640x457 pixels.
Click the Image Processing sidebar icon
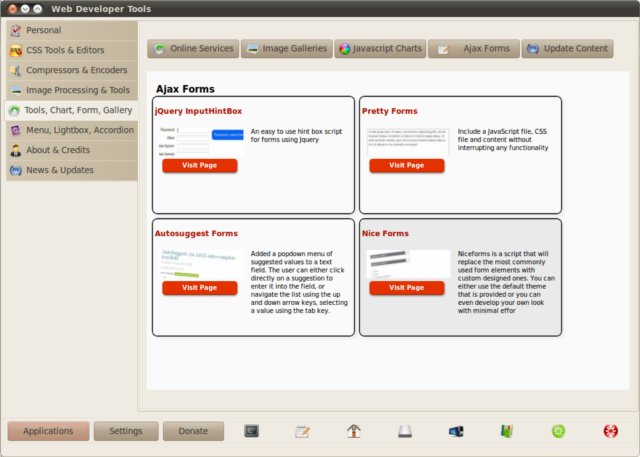tap(16, 90)
